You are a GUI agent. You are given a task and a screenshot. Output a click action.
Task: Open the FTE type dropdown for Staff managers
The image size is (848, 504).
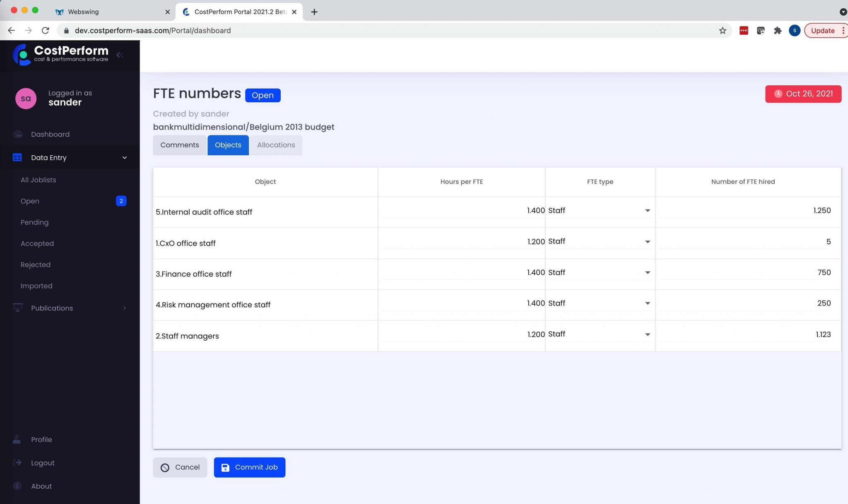click(x=647, y=334)
